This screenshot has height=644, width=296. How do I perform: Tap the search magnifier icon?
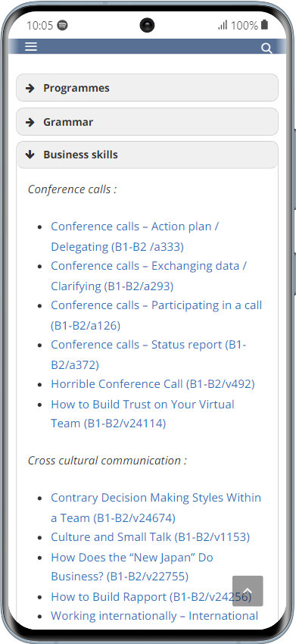(266, 48)
